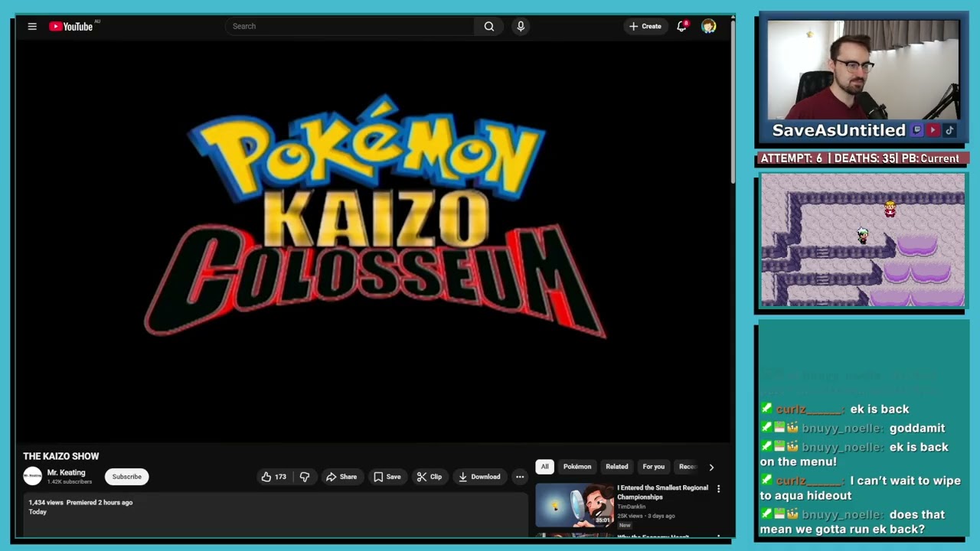
Task: Open the notifications bell
Action: tap(681, 26)
